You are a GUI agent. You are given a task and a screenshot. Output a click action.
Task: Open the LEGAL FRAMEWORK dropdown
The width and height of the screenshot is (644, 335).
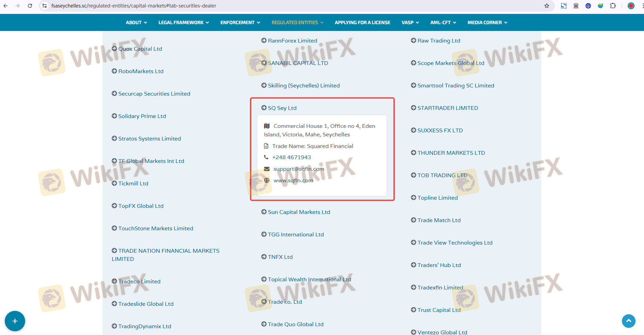click(184, 22)
